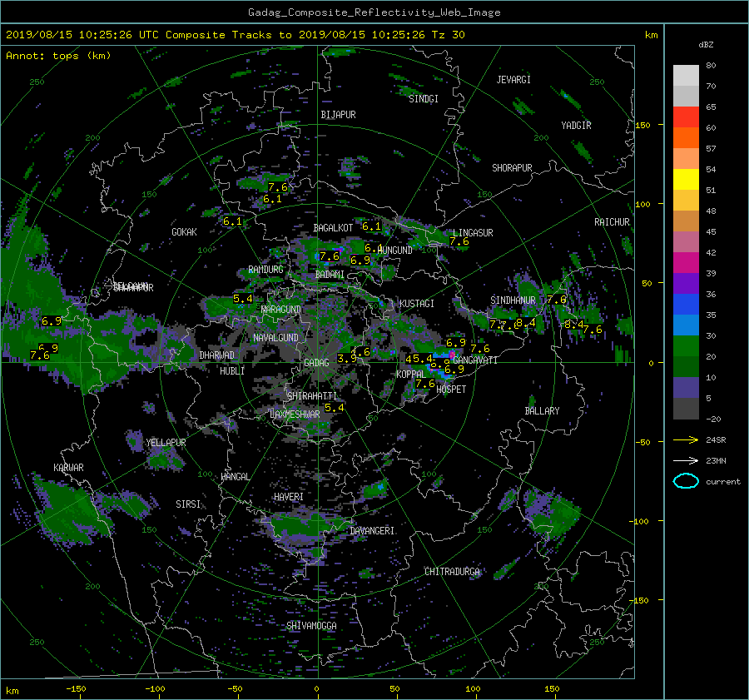Choose the lightest gray 70-80 dBZ swatch
Viewport: 749px width, 700px height.
click(686, 76)
